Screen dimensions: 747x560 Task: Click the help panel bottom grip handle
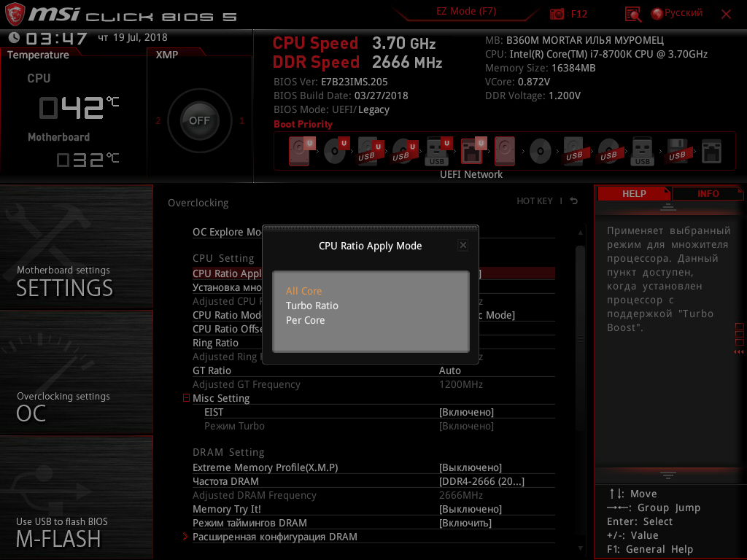click(668, 475)
